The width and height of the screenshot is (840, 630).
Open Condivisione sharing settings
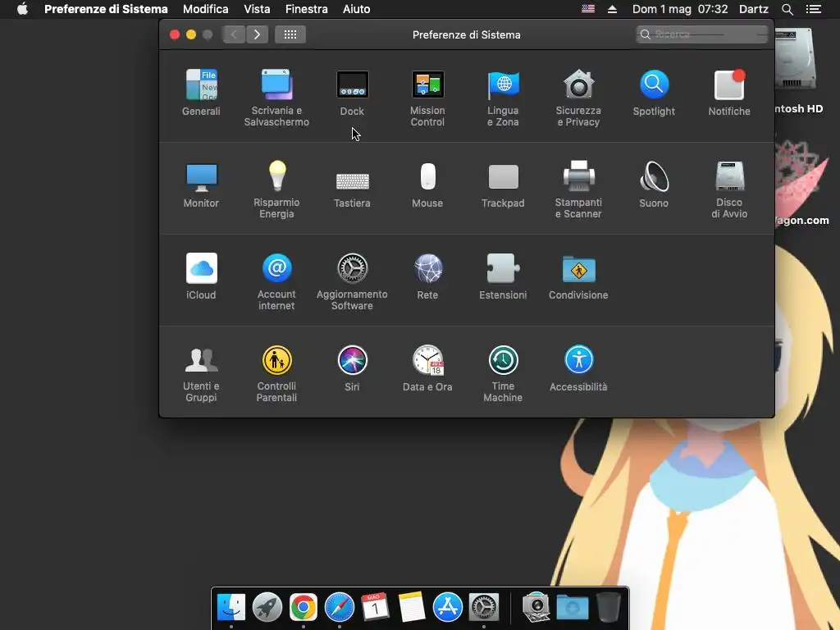[x=578, y=276]
